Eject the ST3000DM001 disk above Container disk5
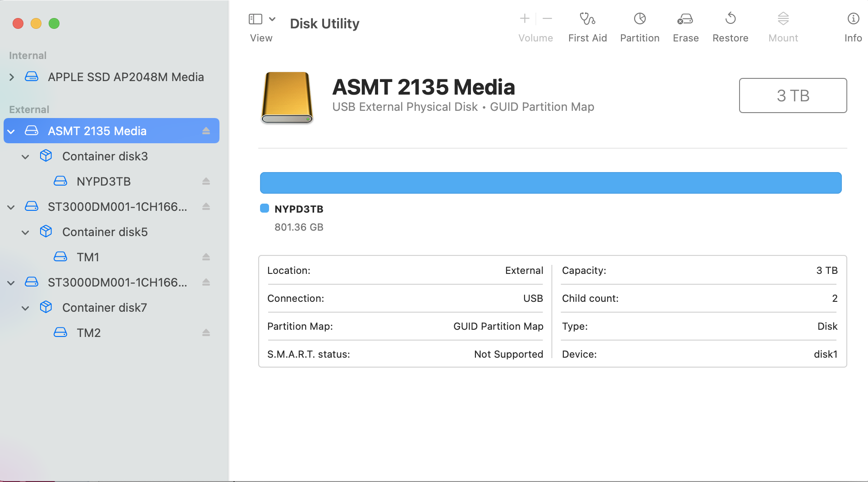The width and height of the screenshot is (868, 482). (206, 206)
